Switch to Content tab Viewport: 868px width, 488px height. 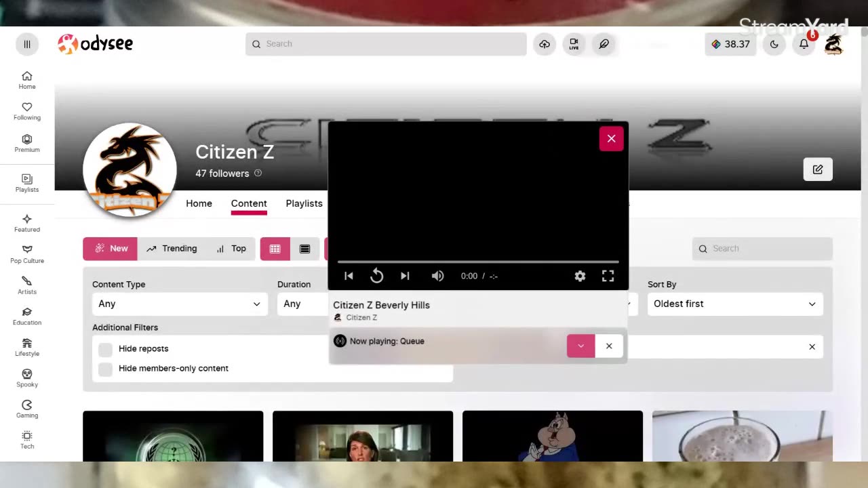point(249,203)
